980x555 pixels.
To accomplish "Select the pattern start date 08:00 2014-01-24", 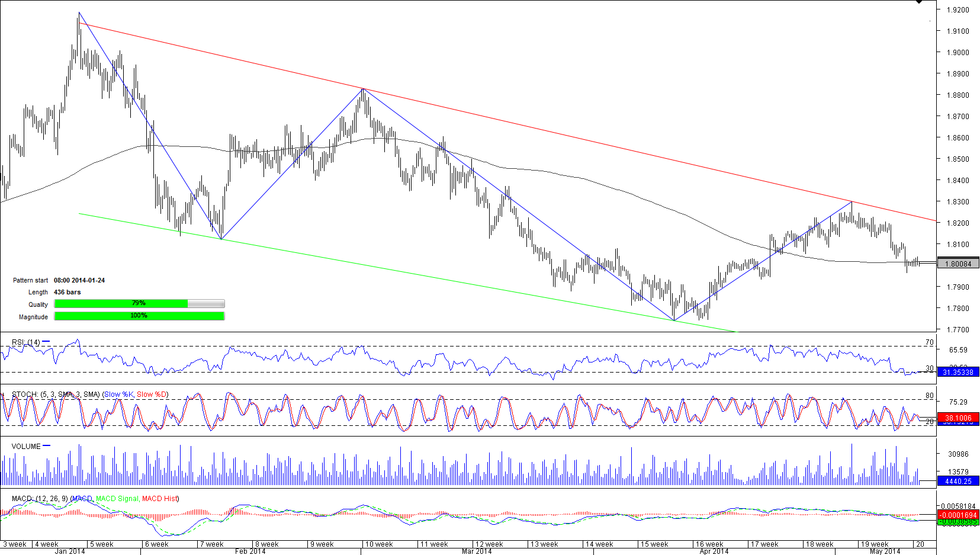I will (x=79, y=280).
